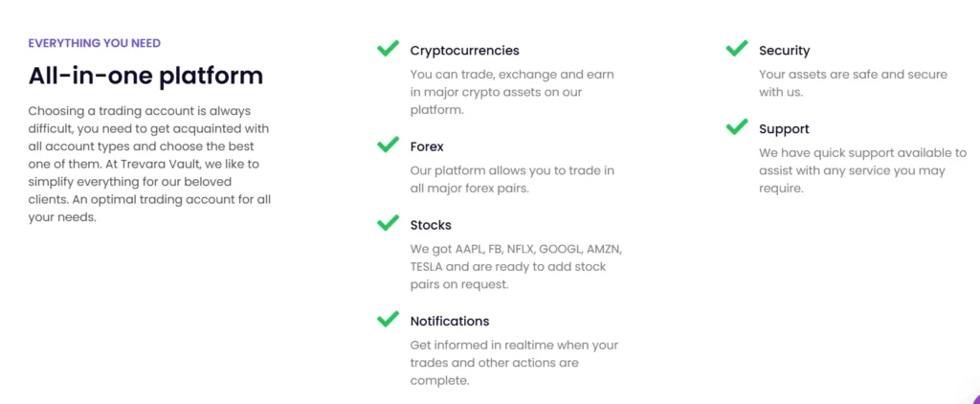The image size is (980, 404).
Task: Click the EVERYTHING YOU NEED purple label
Action: [x=94, y=43]
